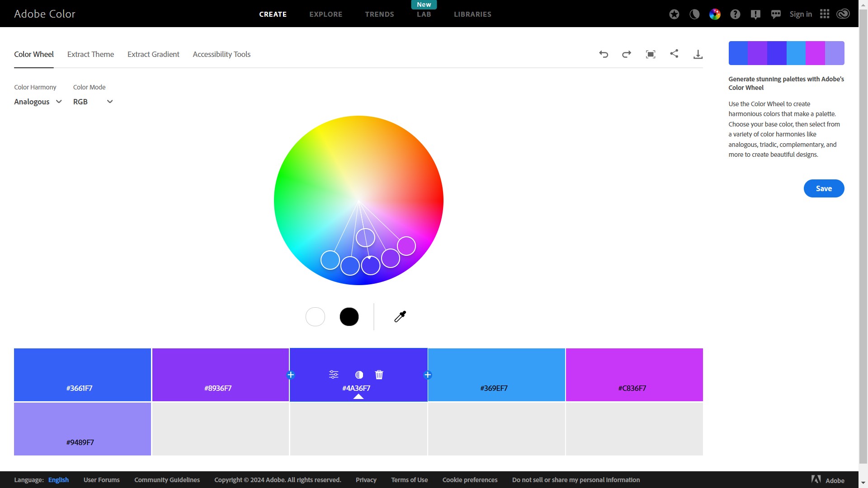Go to EXPLORE in top navigation
This screenshot has height=488, width=868.
coord(326,14)
